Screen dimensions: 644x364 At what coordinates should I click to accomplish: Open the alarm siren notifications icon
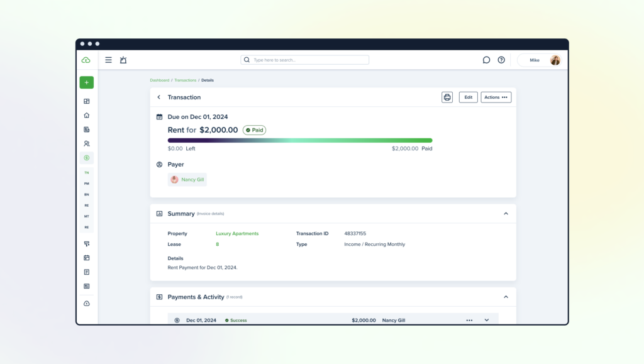tap(123, 60)
